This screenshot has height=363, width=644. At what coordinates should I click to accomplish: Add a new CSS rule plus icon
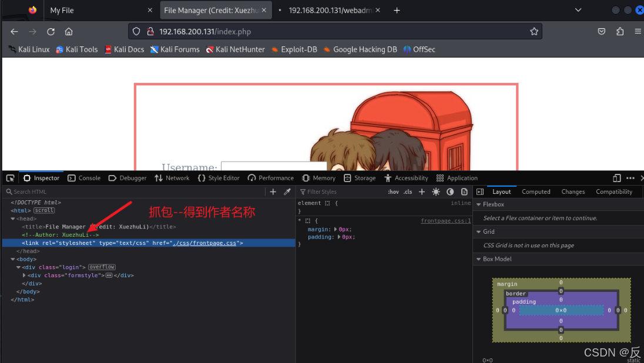pos(422,191)
